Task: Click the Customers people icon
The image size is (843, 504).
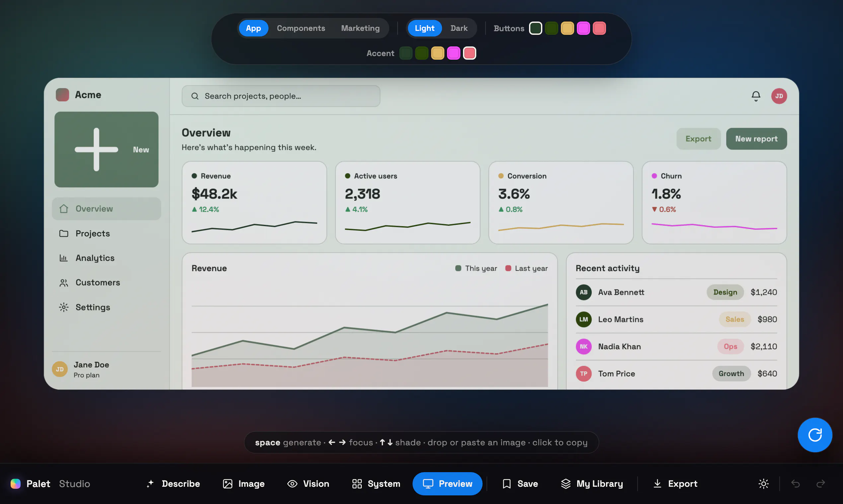Action: pyautogui.click(x=64, y=283)
